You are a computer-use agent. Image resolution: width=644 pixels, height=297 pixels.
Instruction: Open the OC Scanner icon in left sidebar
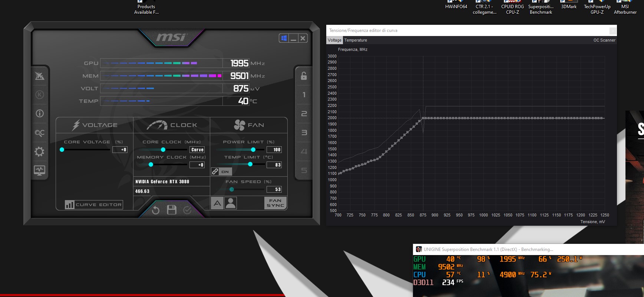click(39, 133)
